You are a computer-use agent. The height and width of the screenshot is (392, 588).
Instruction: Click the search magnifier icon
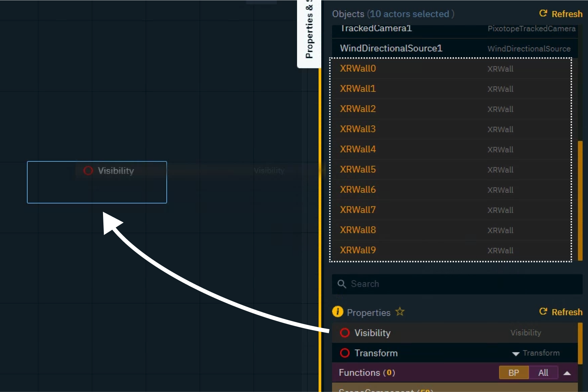tap(342, 284)
